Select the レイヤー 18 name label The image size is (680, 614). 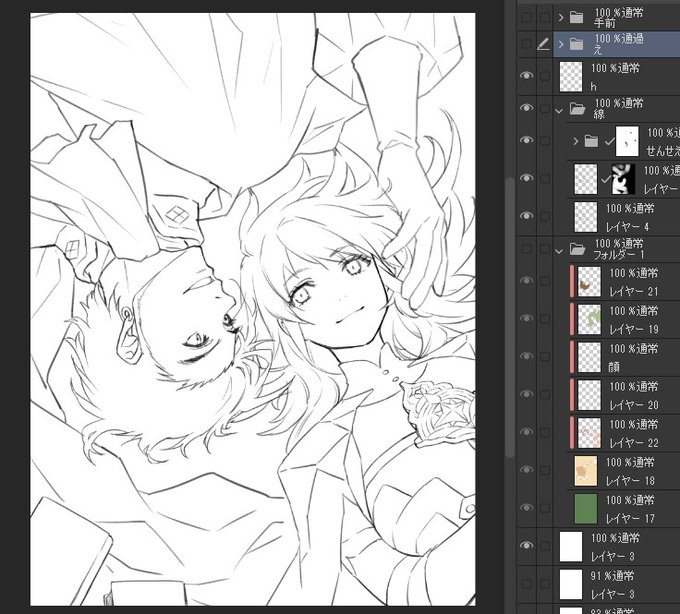(x=630, y=480)
